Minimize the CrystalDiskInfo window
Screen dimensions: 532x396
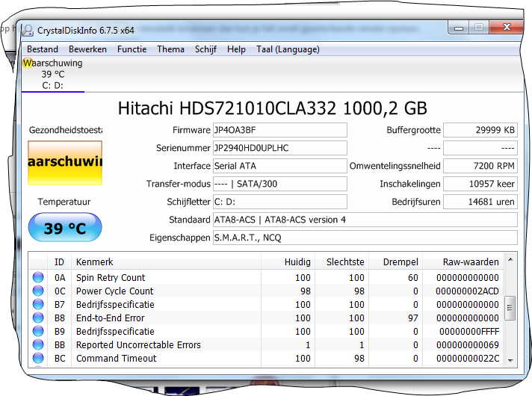pyautogui.click(x=459, y=28)
